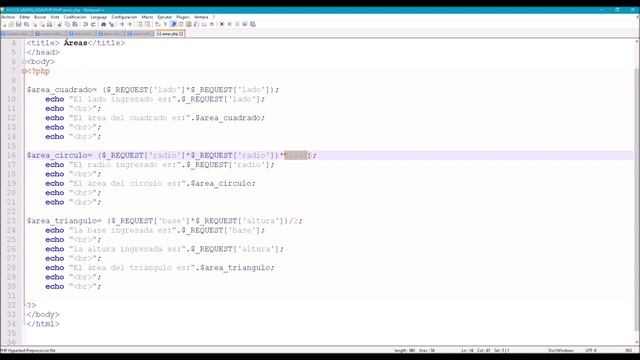
Task: Open the Configuración menu
Action: (x=124, y=17)
